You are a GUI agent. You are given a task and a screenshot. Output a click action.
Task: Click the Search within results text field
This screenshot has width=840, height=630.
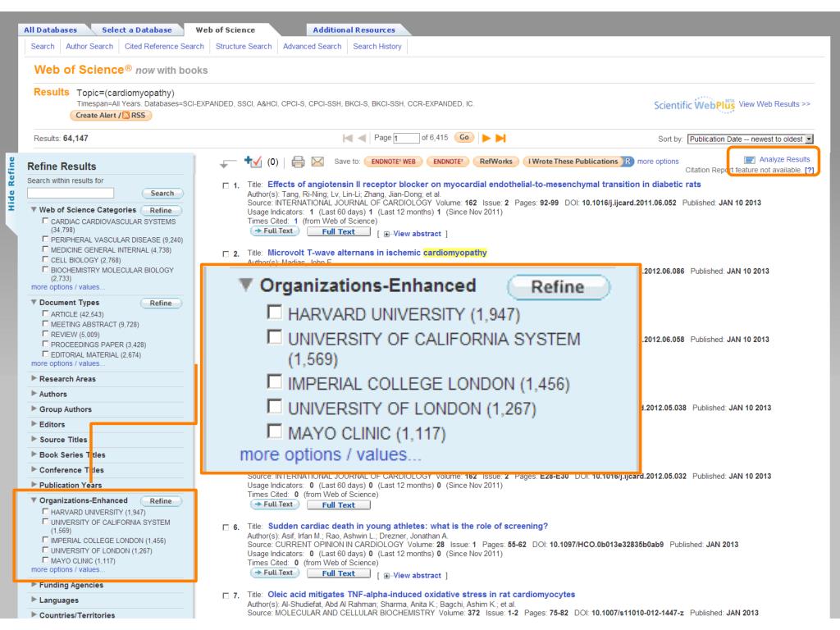coord(71,193)
